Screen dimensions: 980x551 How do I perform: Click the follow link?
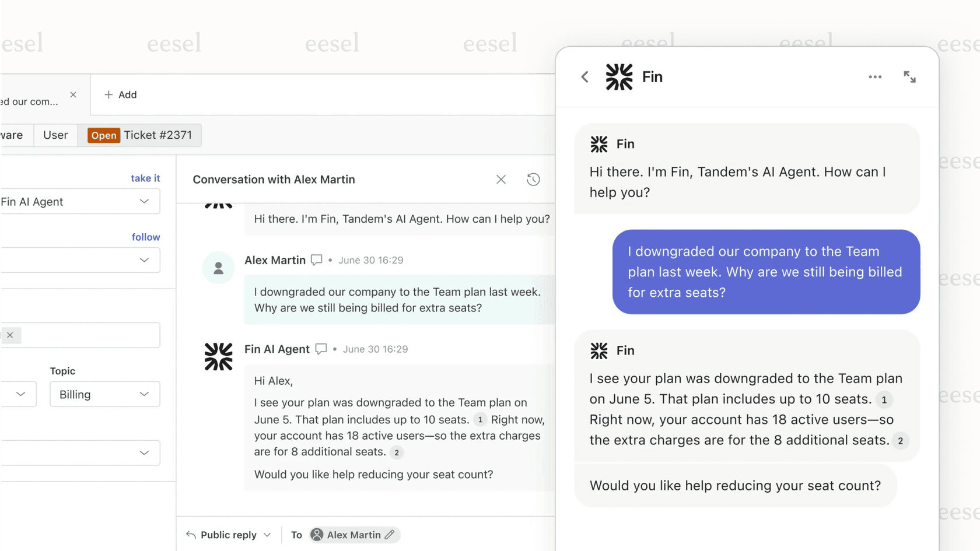tap(146, 237)
